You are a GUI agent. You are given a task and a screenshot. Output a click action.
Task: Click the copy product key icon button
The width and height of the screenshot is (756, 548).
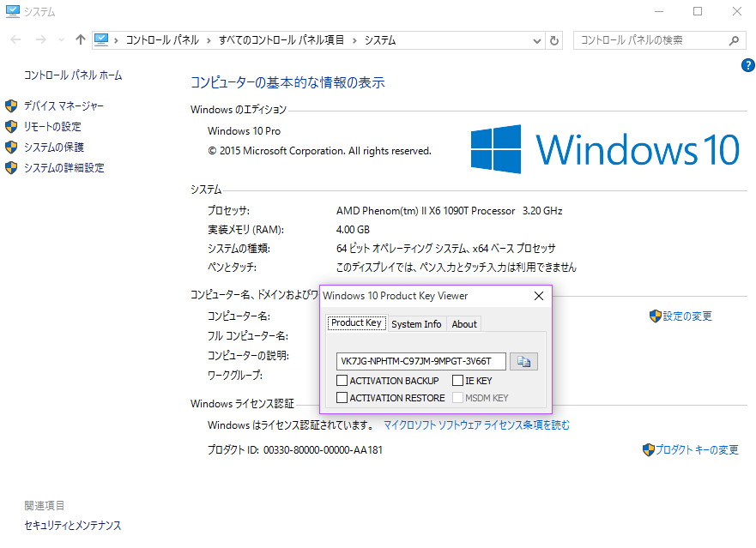click(x=523, y=362)
